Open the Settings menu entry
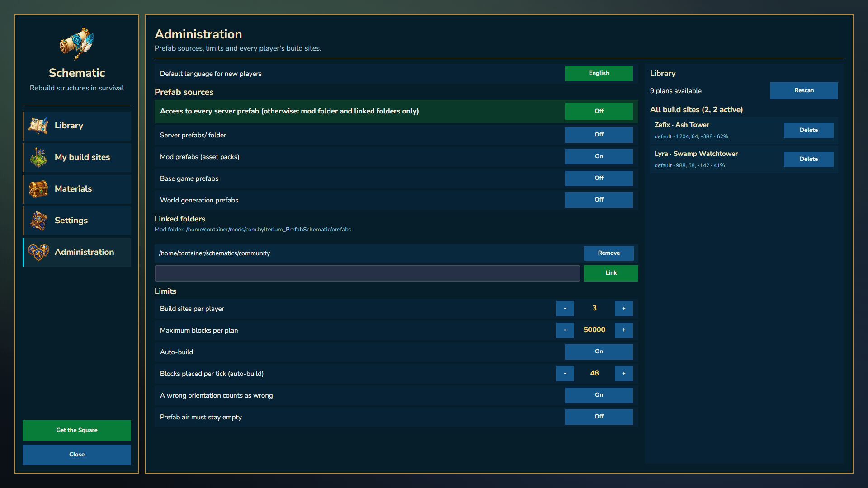The image size is (868, 488). point(77,221)
